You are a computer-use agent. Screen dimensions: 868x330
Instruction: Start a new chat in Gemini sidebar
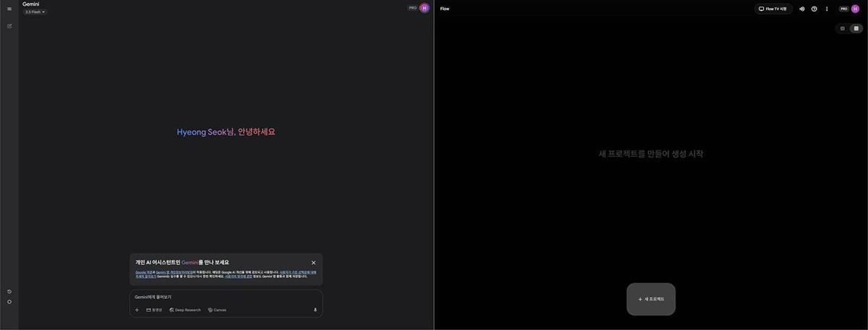9,26
